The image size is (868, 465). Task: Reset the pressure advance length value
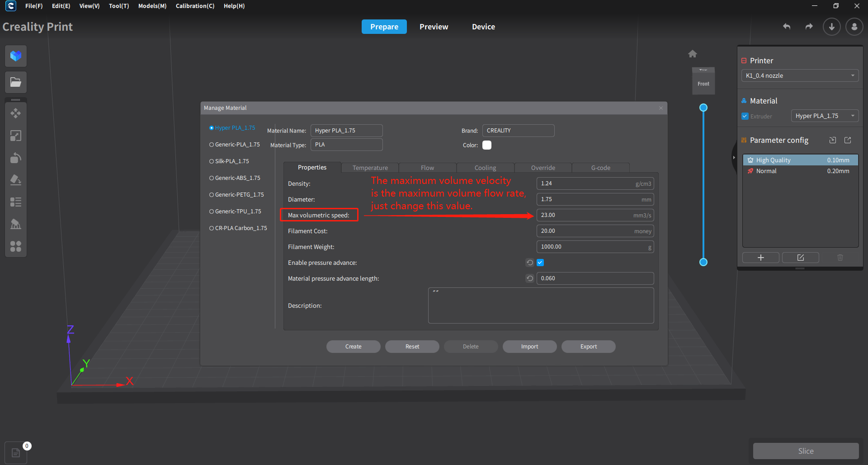click(530, 278)
